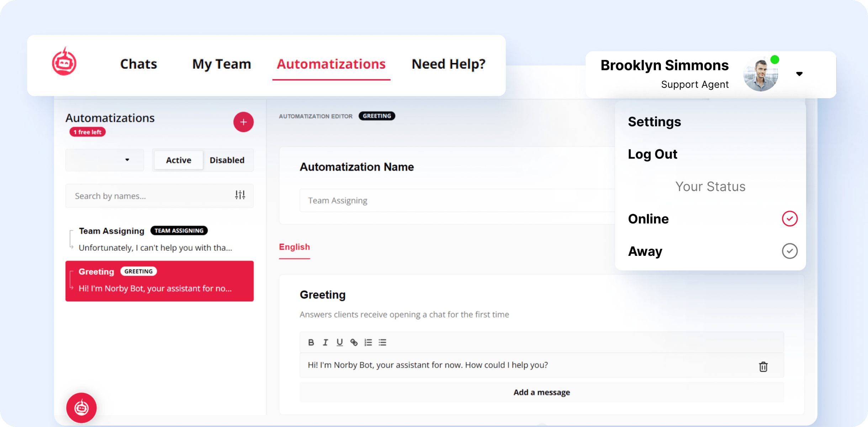Toggle bold formatting in message editor
The image size is (868, 427).
311,342
